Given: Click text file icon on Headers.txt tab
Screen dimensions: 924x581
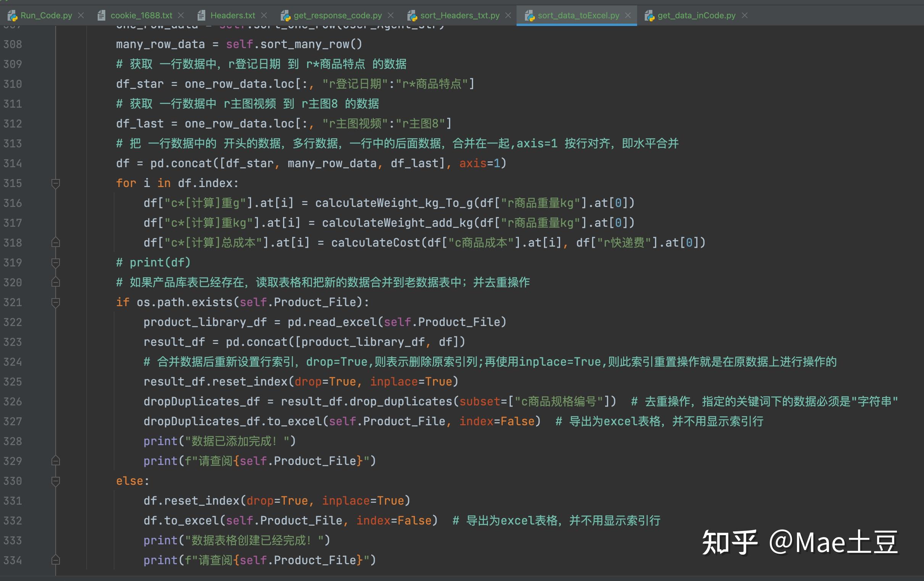Looking at the screenshot, I should pos(201,16).
